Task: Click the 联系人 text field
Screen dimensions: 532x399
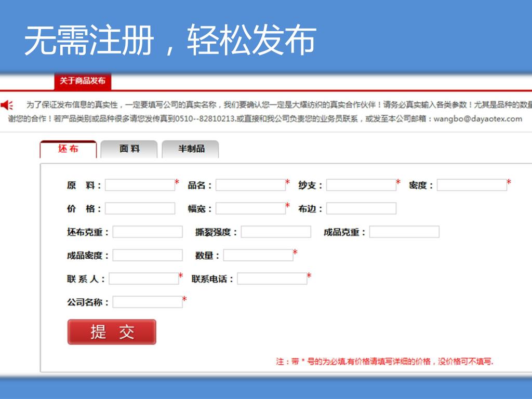Action: [x=143, y=279]
